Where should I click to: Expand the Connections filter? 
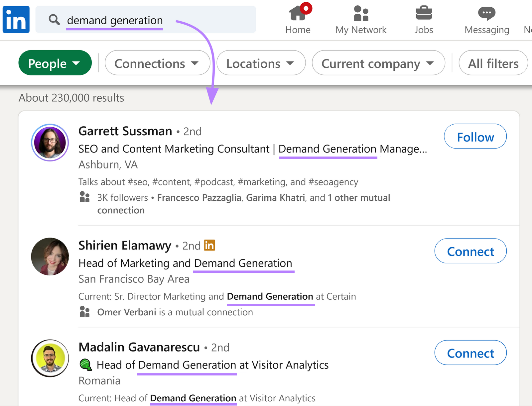[x=157, y=63]
